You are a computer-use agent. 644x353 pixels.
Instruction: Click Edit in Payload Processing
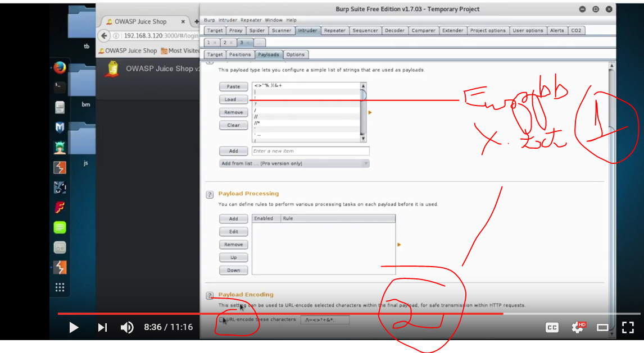(x=233, y=232)
